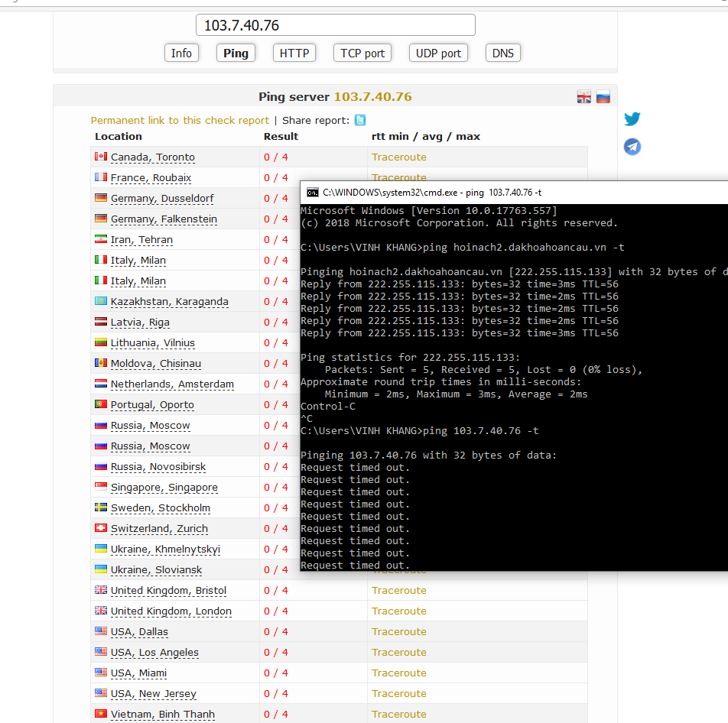Image resolution: width=728 pixels, height=723 pixels.
Task: Click the 'Result' column header
Action: [x=281, y=137]
